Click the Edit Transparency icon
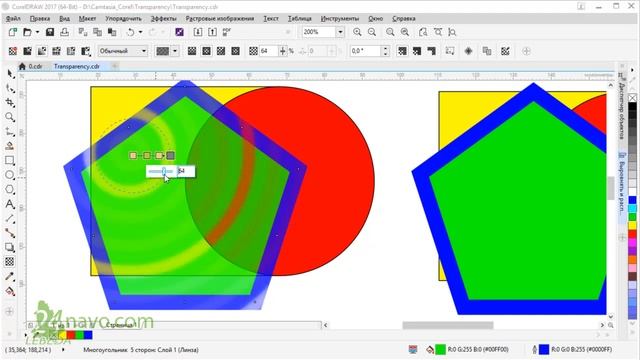 (x=505, y=51)
